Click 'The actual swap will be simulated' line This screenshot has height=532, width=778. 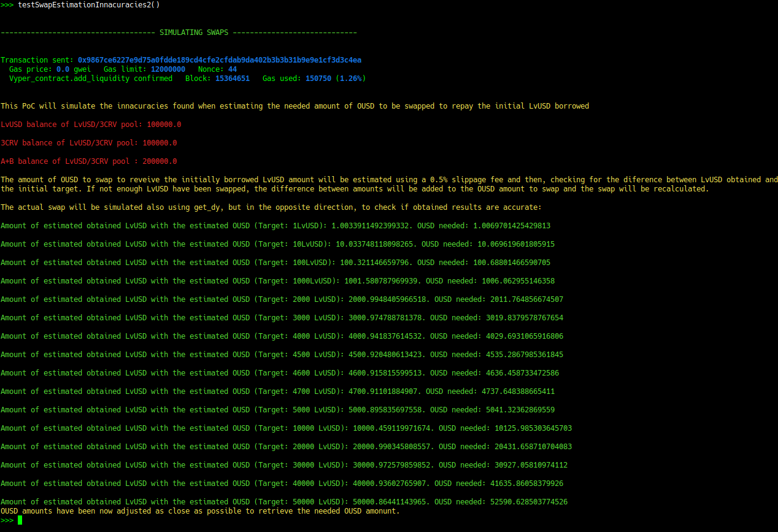271,207
